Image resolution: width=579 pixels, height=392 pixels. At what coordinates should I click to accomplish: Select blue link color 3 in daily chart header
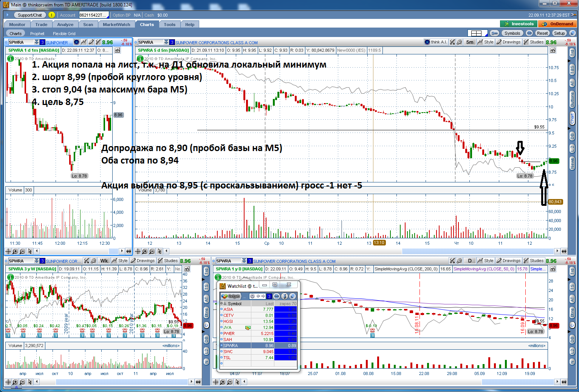250,261
